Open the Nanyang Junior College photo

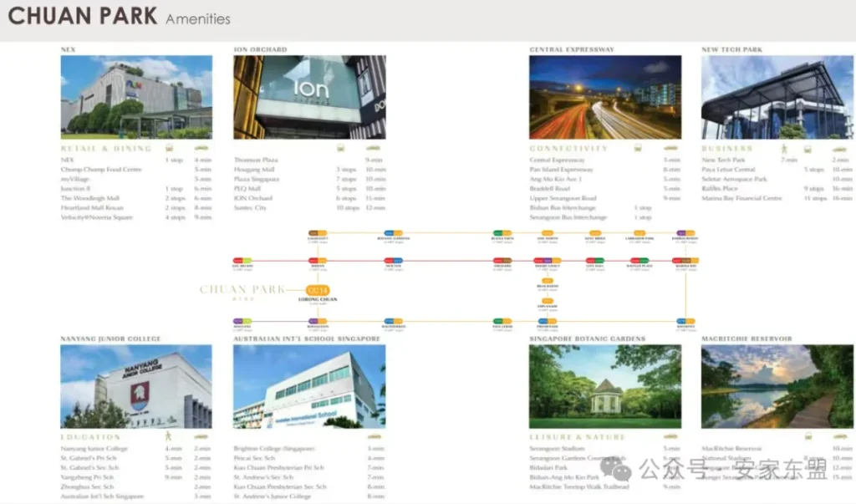pos(136,387)
